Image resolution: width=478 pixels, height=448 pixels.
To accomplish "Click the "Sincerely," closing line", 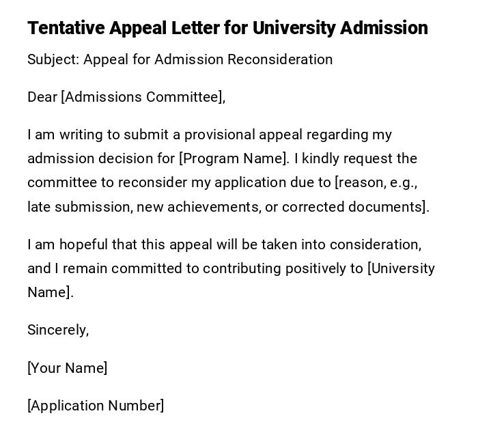I will click(x=58, y=330).
